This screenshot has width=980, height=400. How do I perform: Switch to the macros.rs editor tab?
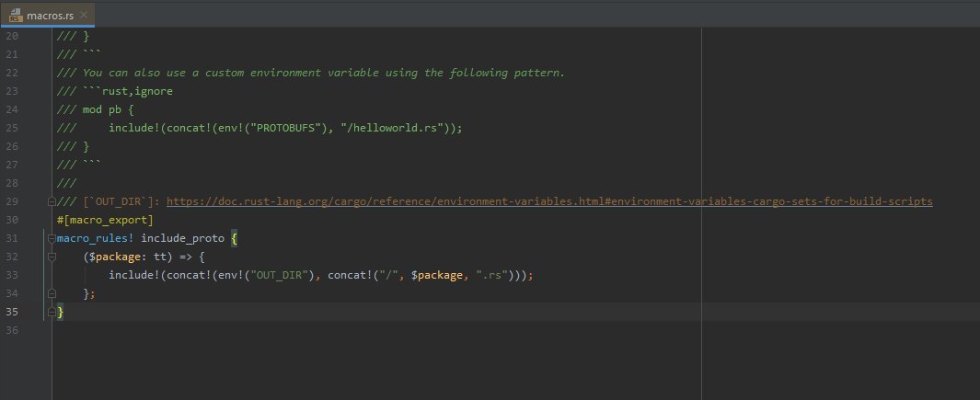[x=48, y=15]
